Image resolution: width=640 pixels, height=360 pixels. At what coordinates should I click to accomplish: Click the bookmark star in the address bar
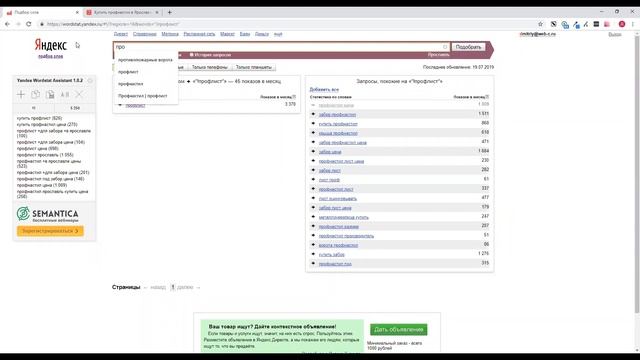(540, 24)
